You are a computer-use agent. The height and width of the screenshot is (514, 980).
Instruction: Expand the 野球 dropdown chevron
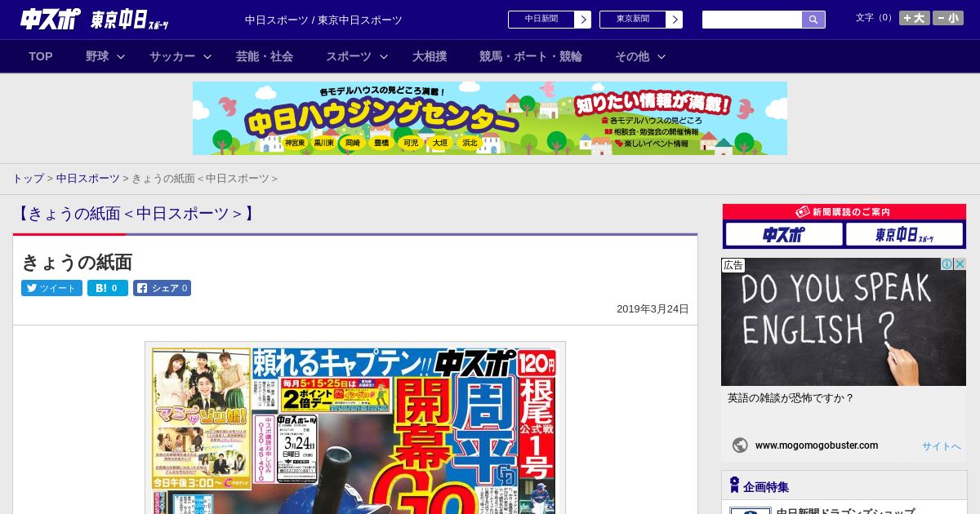(121, 56)
